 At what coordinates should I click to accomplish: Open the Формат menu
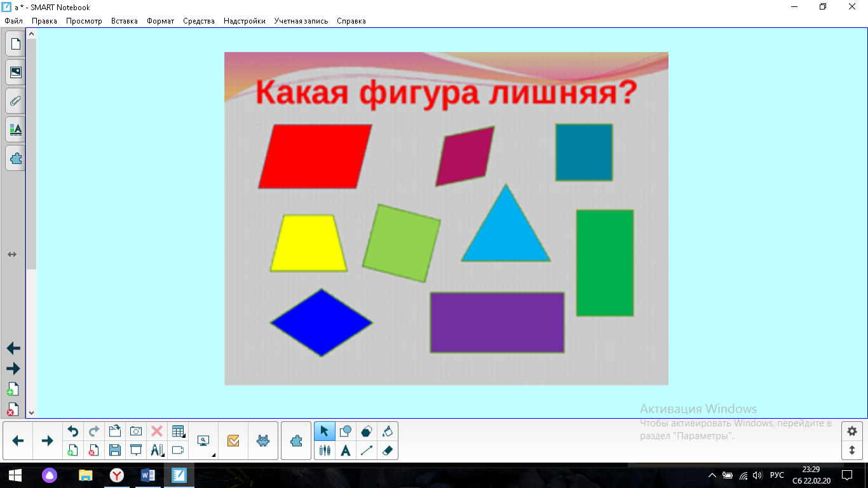(x=160, y=21)
